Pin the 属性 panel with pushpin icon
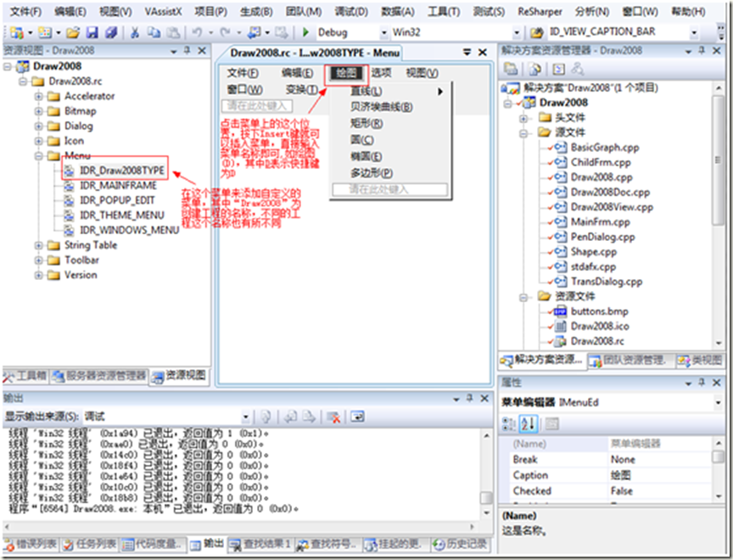 point(702,382)
